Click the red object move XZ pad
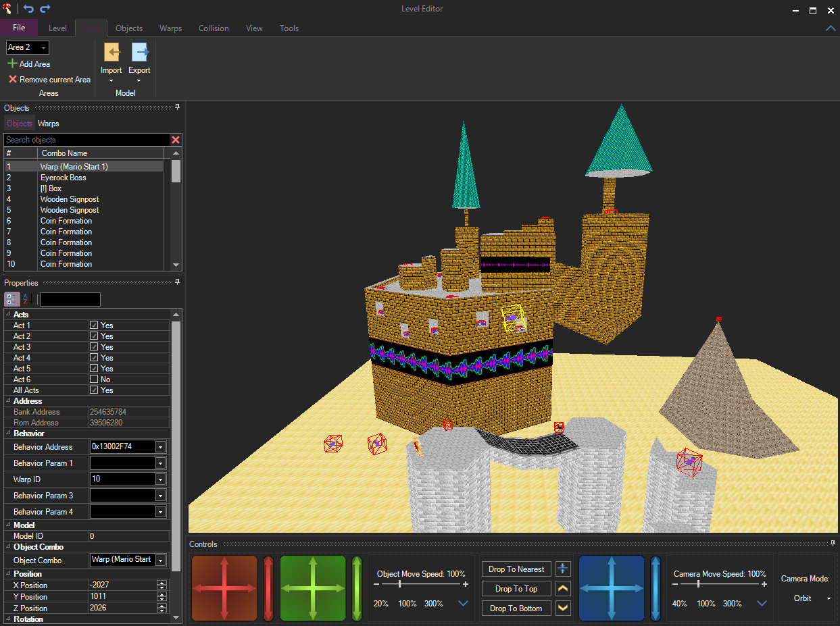Viewport: 840px width, 626px height. pos(224,588)
